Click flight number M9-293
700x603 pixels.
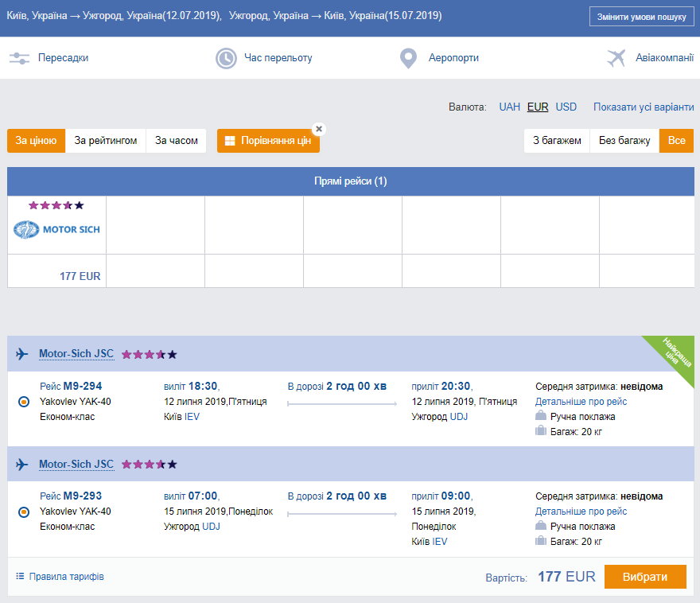tap(83, 496)
